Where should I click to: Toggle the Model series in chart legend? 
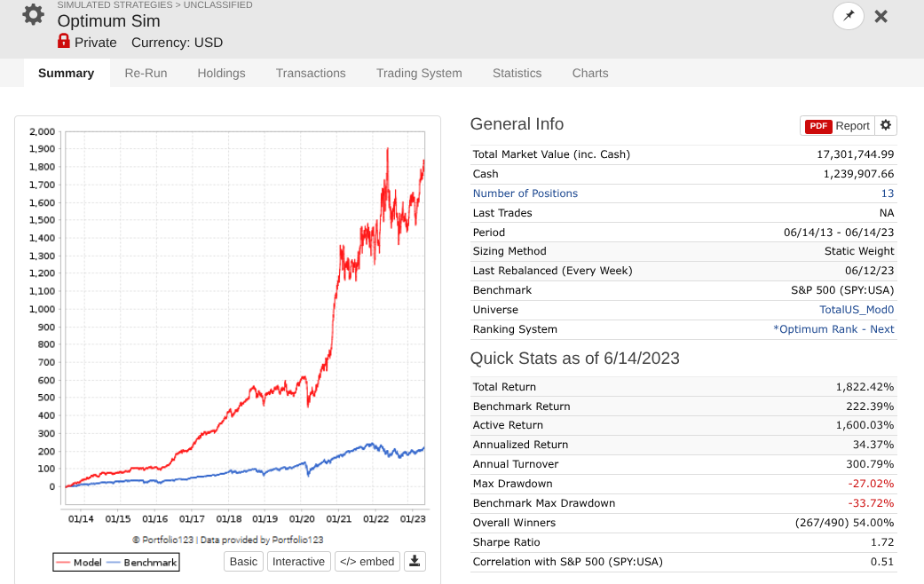pyautogui.click(x=79, y=562)
